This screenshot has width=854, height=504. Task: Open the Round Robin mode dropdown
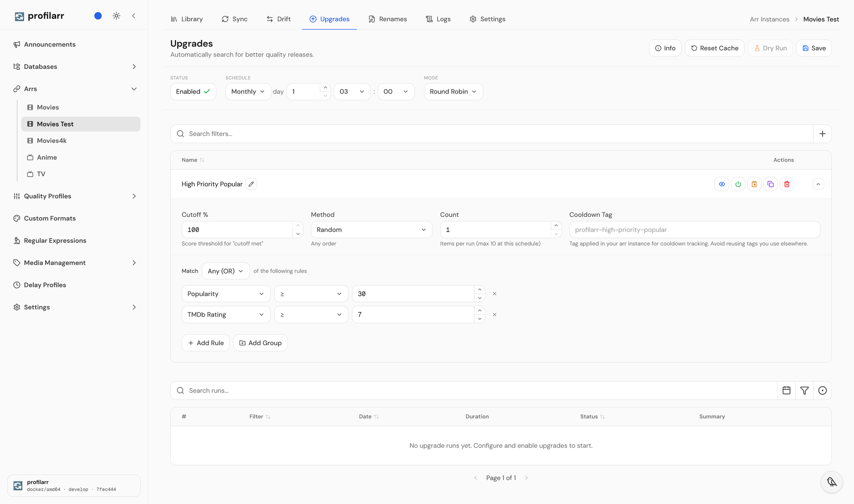tap(453, 92)
